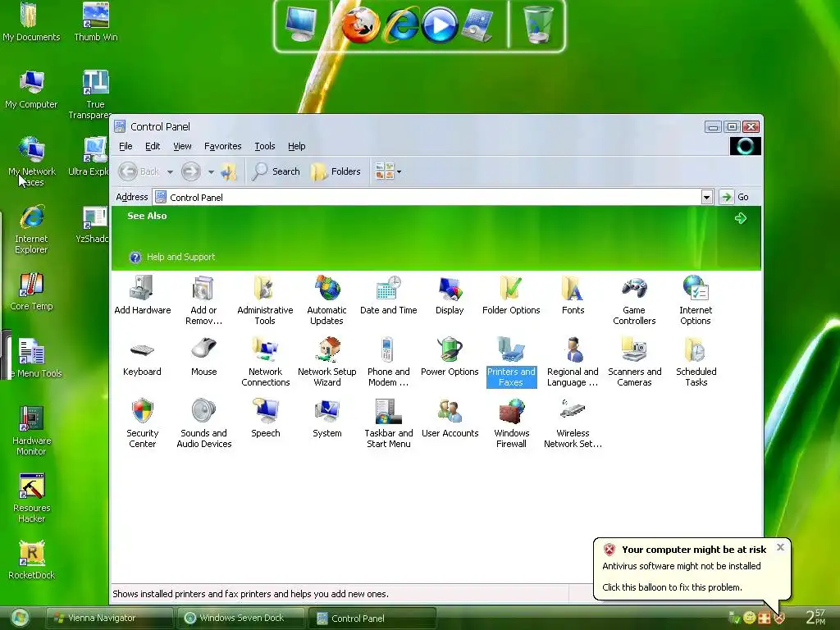Open the View menu
The image size is (840, 630).
pyautogui.click(x=182, y=146)
